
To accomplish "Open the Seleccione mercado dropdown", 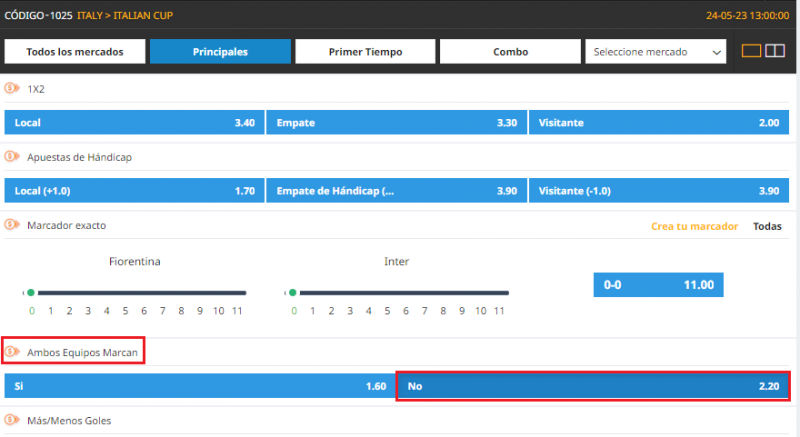I will (x=656, y=52).
